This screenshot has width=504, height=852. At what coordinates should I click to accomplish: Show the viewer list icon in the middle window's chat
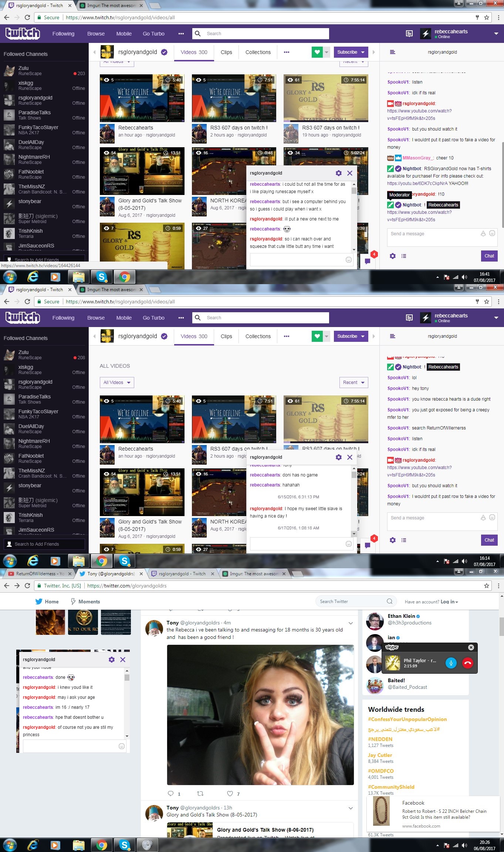tap(404, 540)
